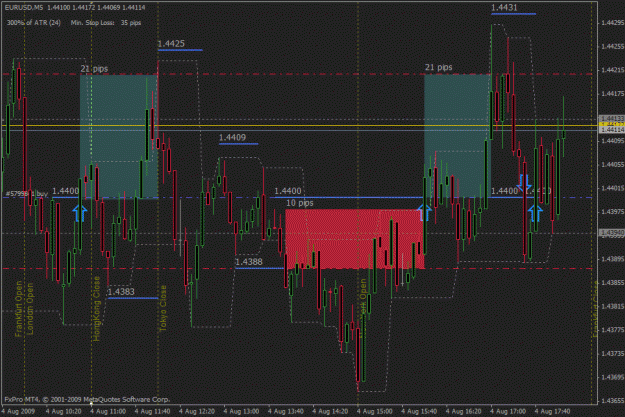Click the '21 pips' label under 1.4431
The image size is (625, 417).
(x=438, y=67)
